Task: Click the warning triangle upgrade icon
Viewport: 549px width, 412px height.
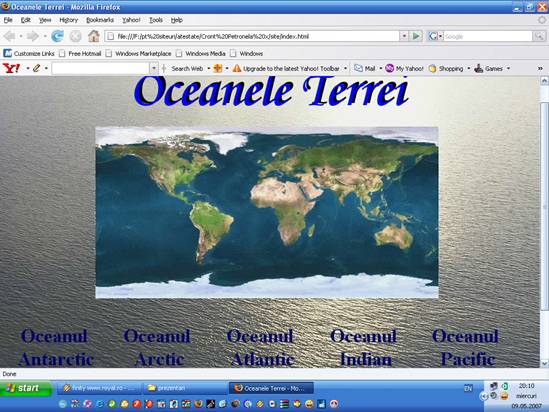Action: tap(237, 68)
